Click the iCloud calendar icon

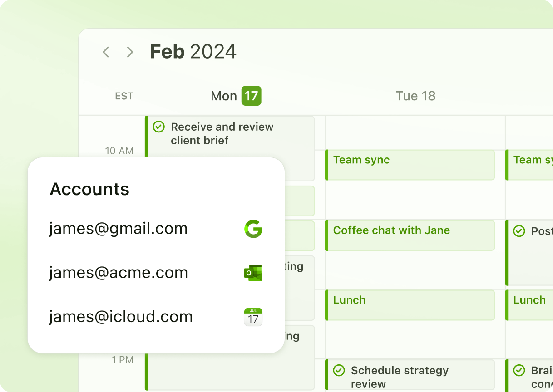coord(253,317)
